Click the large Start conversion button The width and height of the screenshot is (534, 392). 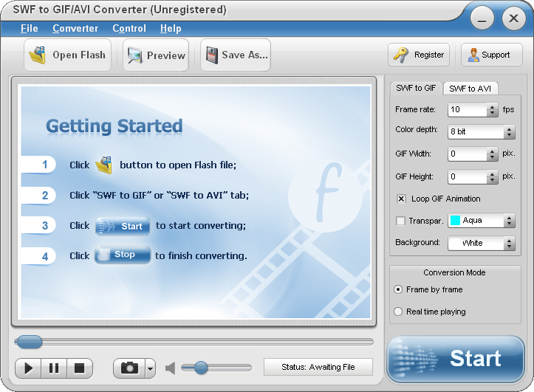pyautogui.click(x=455, y=359)
